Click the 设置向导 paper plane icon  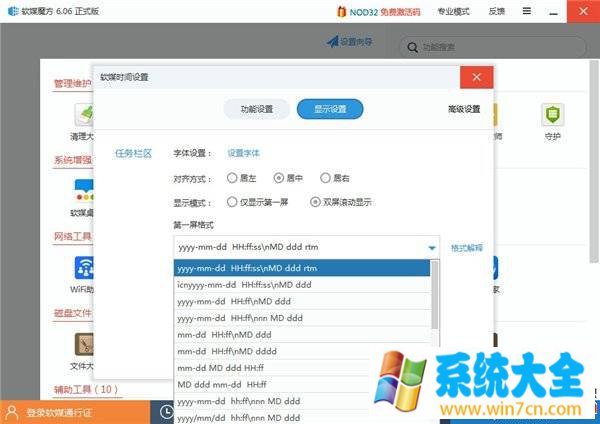333,41
